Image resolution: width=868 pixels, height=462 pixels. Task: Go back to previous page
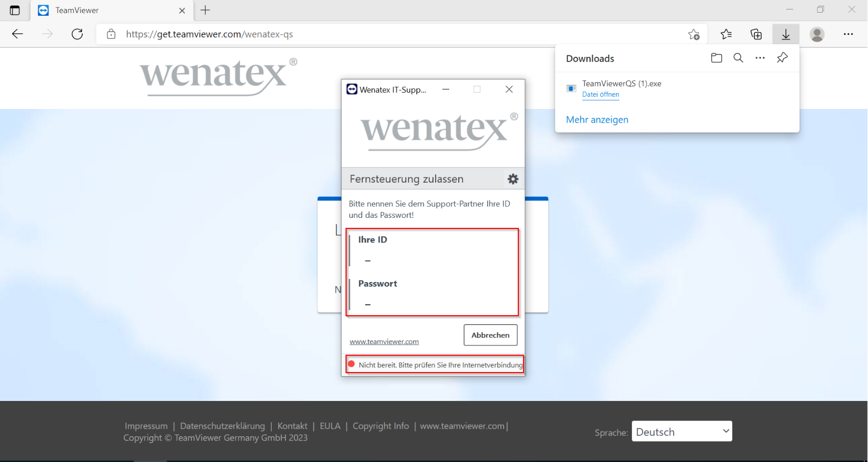point(17,34)
